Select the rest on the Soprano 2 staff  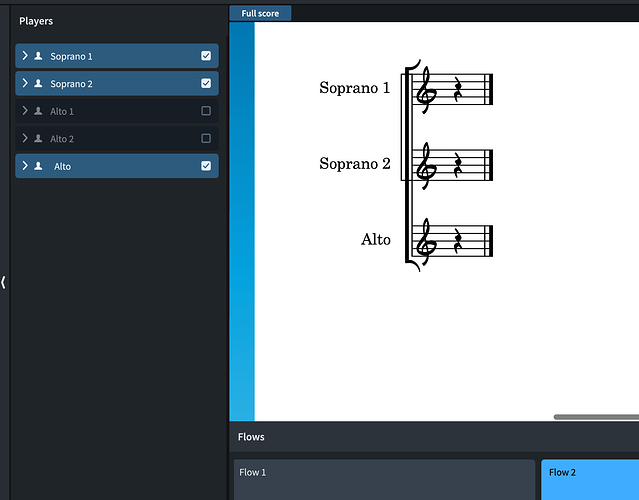458,166
